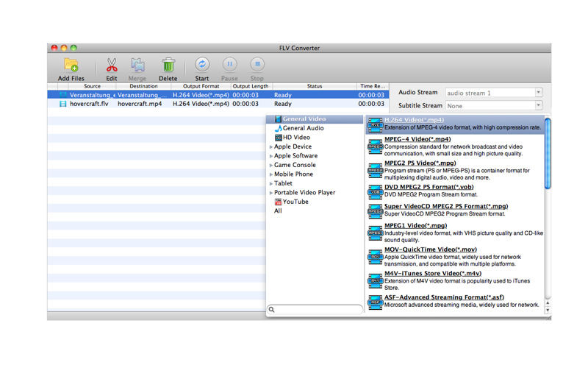Screen dimensions: 588x368
Task: Expand the Mobile Phone category
Action: 271,174
